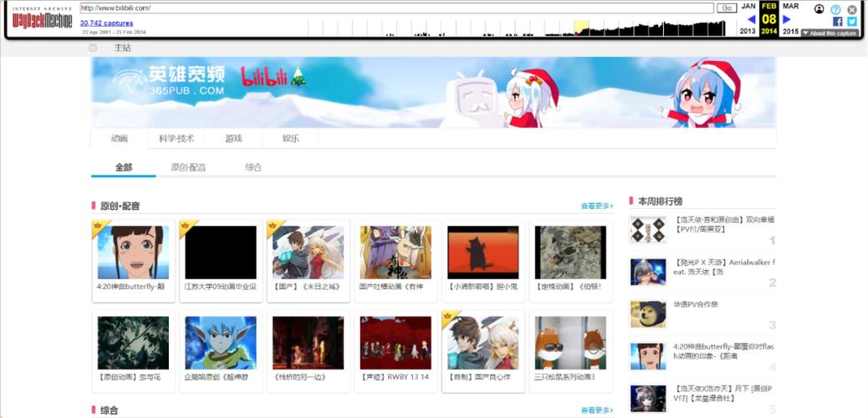Open thumbnail 企鹅娘原创《超神游

pyautogui.click(x=221, y=343)
